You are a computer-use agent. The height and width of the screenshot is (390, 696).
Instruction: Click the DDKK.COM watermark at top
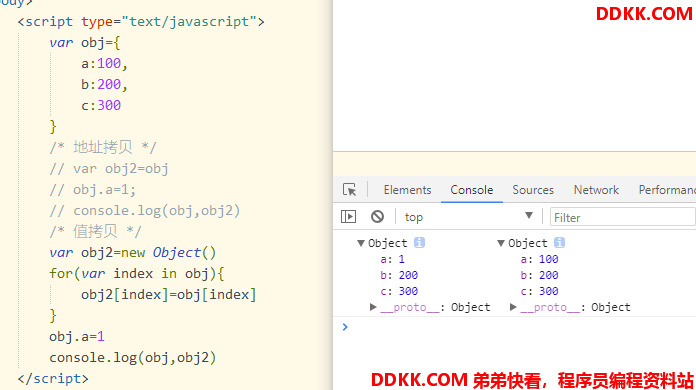click(644, 14)
